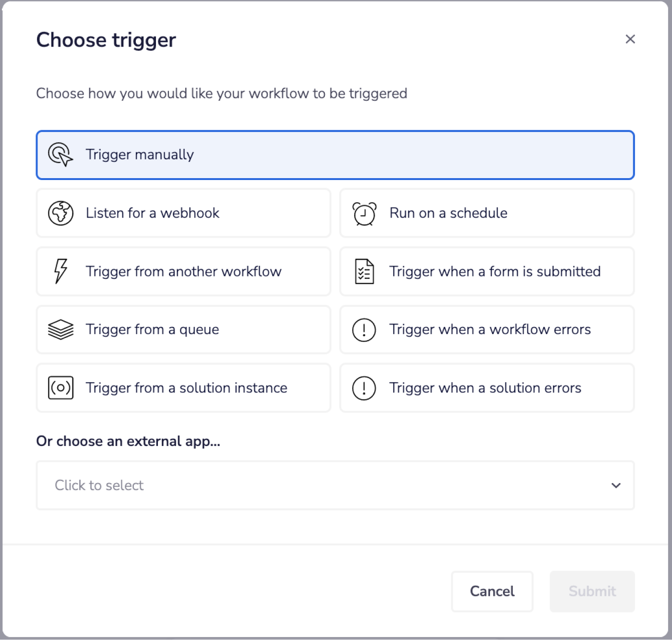Click the cursor icon beside Trigger manually
Viewport: 672px width, 640px height.
click(60, 155)
